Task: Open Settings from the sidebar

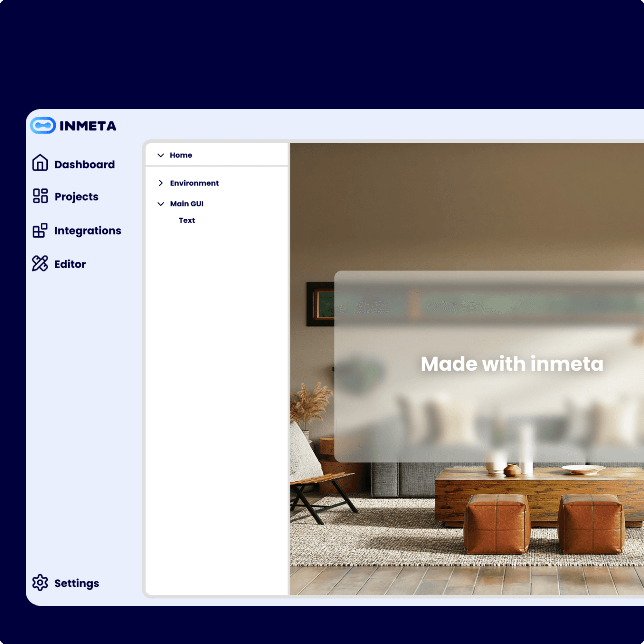Action: [76, 583]
